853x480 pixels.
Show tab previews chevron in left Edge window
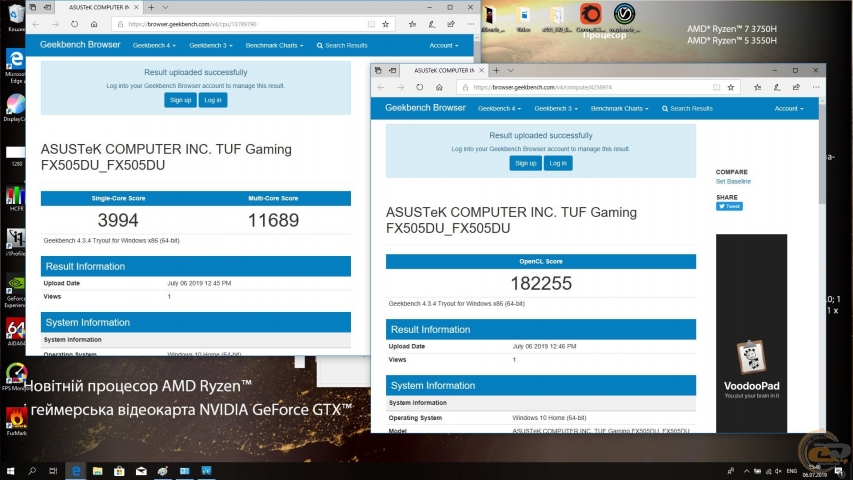click(x=165, y=7)
